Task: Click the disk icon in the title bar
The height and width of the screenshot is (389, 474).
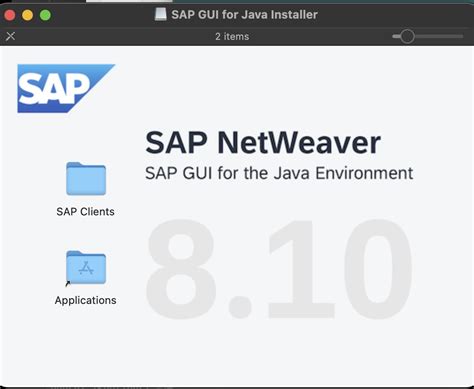Action: point(161,14)
